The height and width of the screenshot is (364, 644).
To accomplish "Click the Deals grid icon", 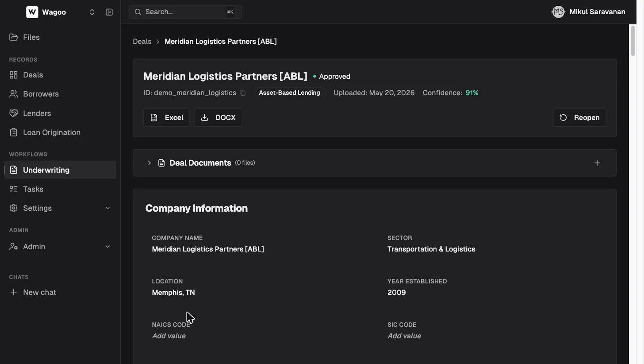I will pyautogui.click(x=14, y=75).
